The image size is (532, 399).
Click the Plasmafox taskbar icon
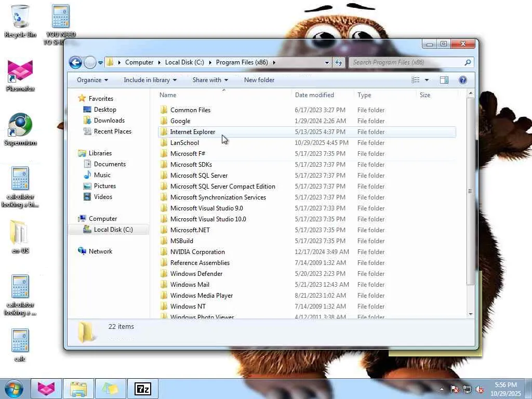click(46, 389)
